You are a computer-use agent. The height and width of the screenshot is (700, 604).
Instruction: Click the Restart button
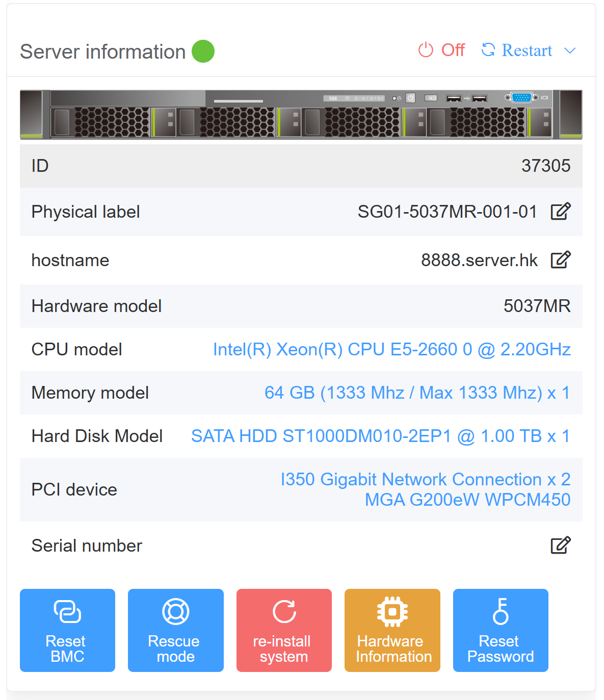click(x=517, y=50)
